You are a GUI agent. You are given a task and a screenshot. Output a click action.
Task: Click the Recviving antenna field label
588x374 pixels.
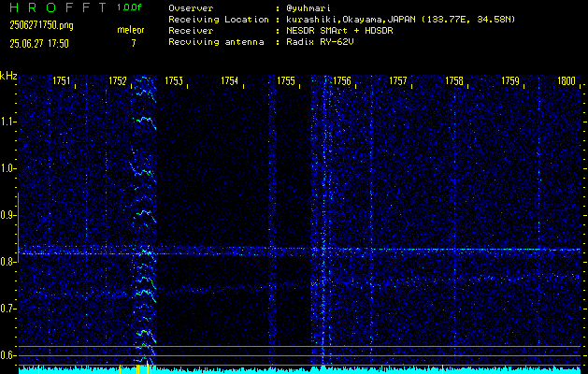(216, 42)
